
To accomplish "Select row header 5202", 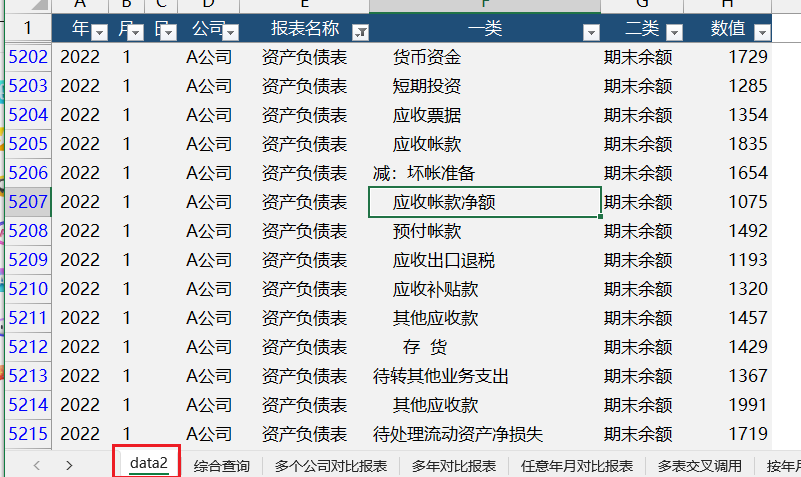I will coord(28,57).
